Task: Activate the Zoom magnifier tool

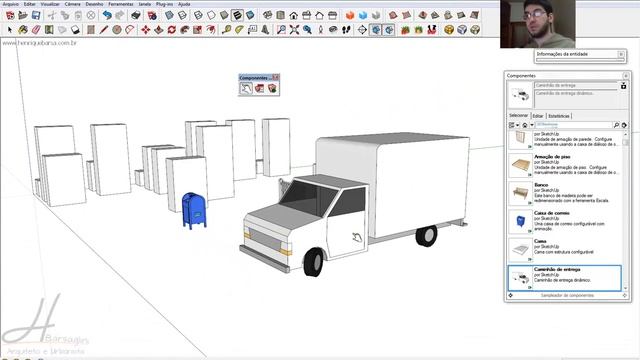Action: point(281,30)
